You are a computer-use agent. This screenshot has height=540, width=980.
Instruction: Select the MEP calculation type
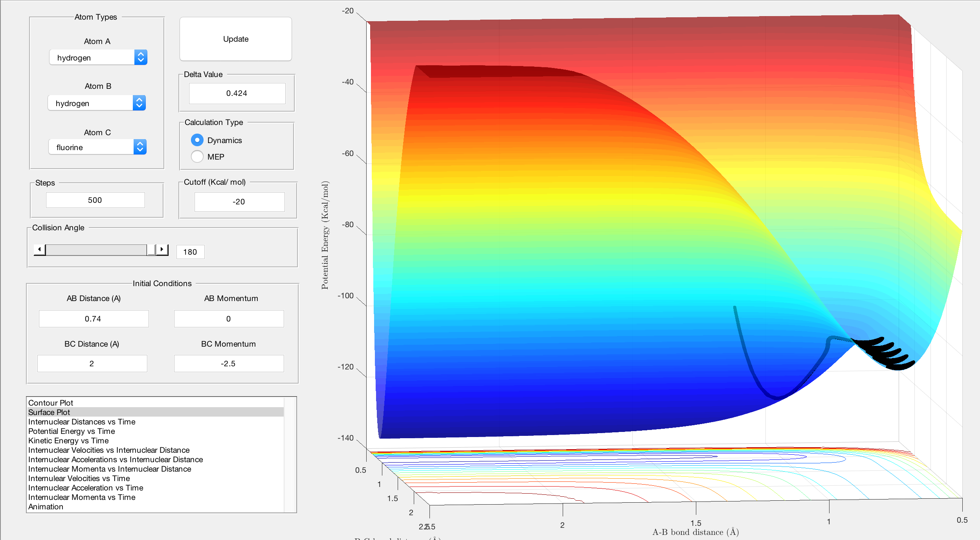click(x=197, y=156)
